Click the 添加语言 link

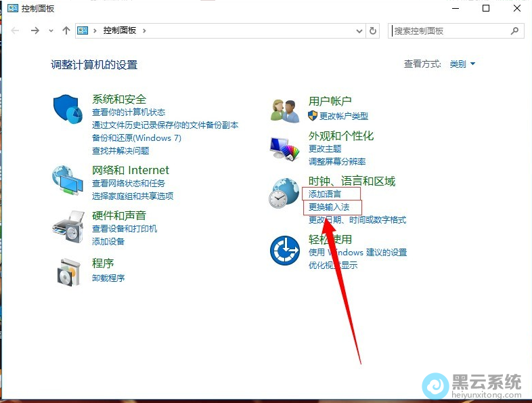[x=325, y=194]
